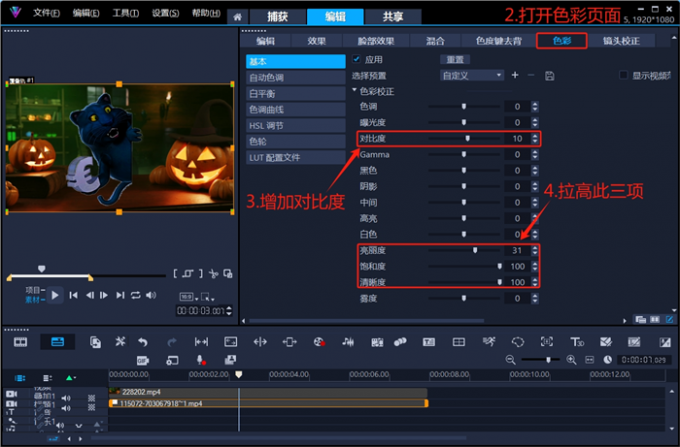Screen dimensions: 680x447
Task: Switch to the 捕获 workspace tab
Action: 278,17
